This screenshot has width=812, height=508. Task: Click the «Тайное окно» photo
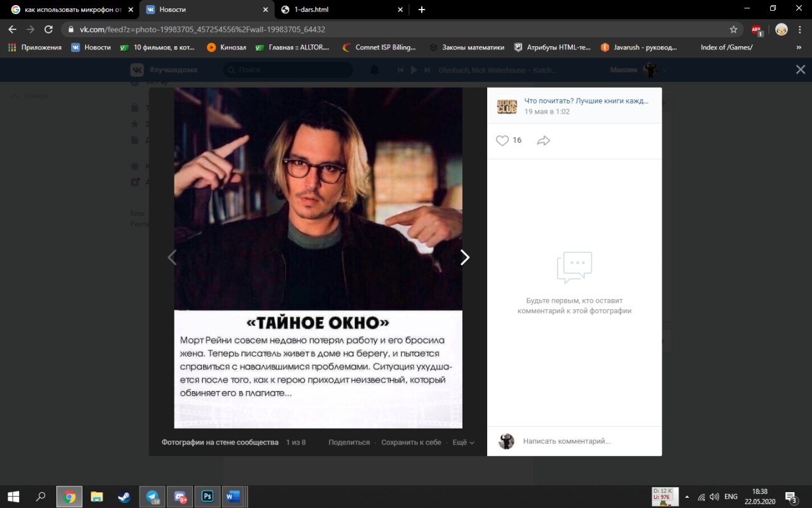pyautogui.click(x=318, y=258)
